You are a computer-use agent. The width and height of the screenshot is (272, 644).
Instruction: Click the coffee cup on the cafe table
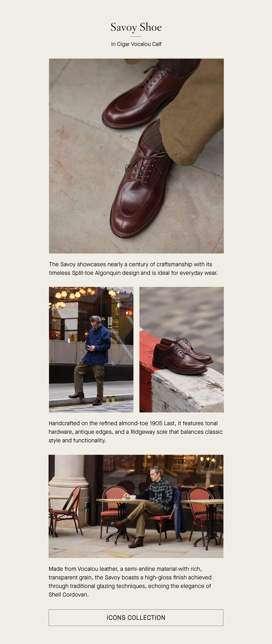tap(133, 497)
